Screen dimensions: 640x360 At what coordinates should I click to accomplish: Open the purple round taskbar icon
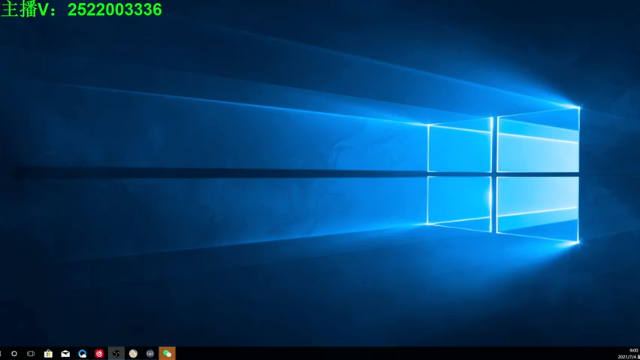point(150,354)
